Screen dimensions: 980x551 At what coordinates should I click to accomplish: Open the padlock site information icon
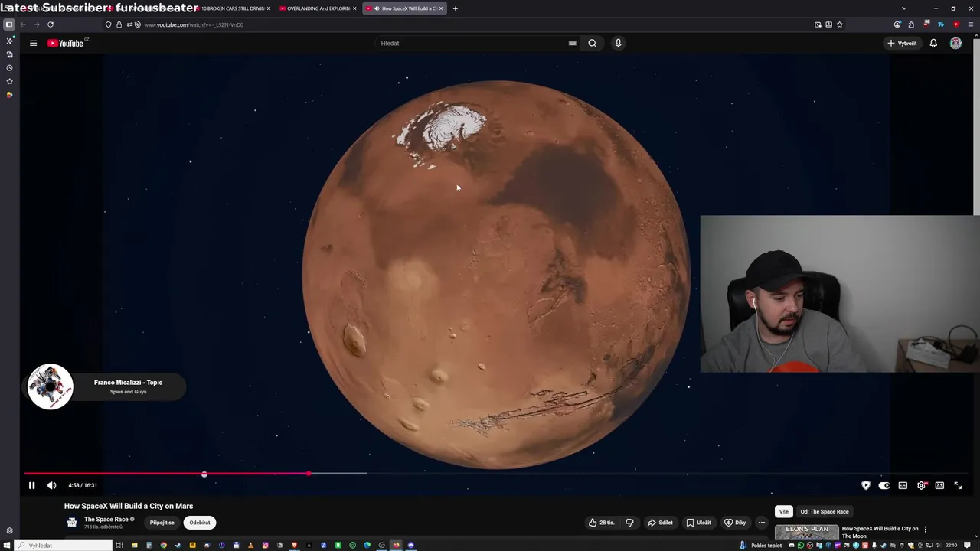click(x=119, y=24)
